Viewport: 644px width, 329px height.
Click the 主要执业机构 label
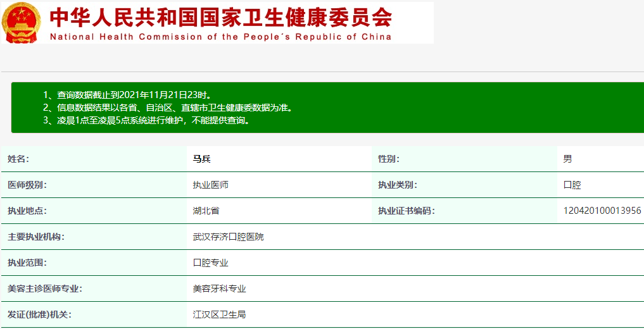point(36,237)
